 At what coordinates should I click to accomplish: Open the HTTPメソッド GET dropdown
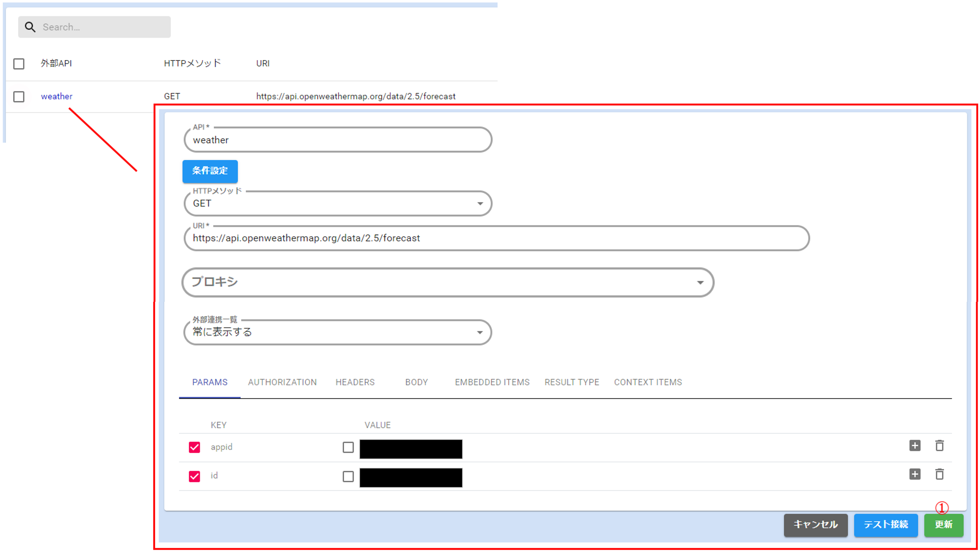click(337, 203)
